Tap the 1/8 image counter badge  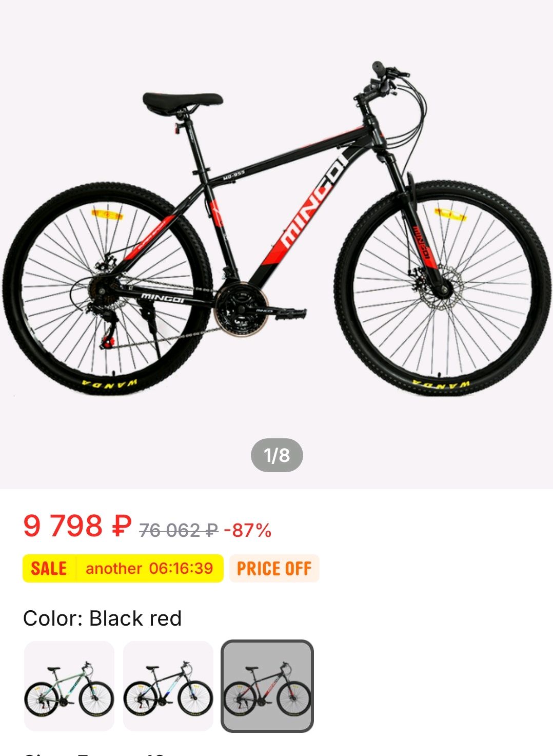click(277, 455)
